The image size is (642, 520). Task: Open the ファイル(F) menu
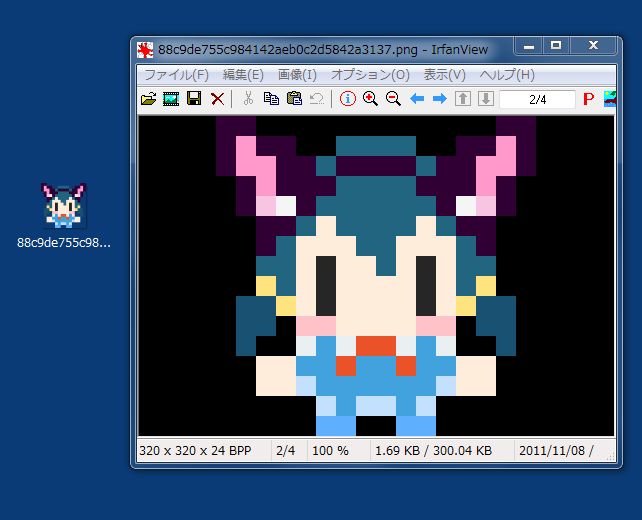tap(176, 75)
